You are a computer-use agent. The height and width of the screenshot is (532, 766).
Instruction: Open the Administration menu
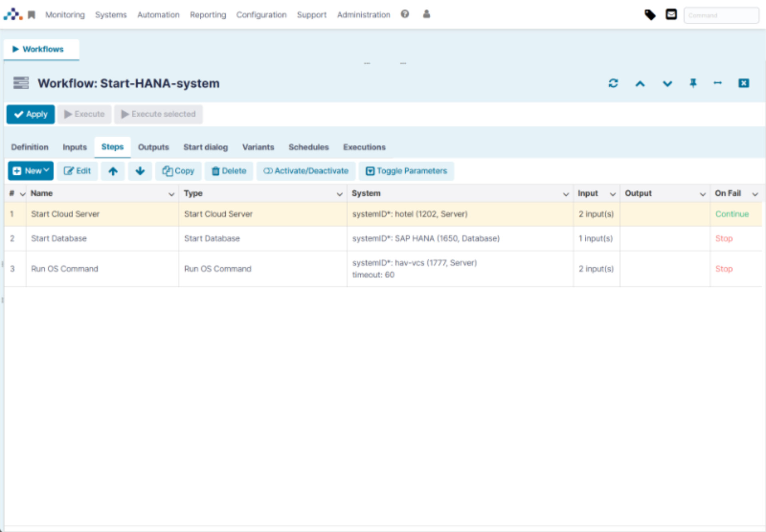click(363, 15)
